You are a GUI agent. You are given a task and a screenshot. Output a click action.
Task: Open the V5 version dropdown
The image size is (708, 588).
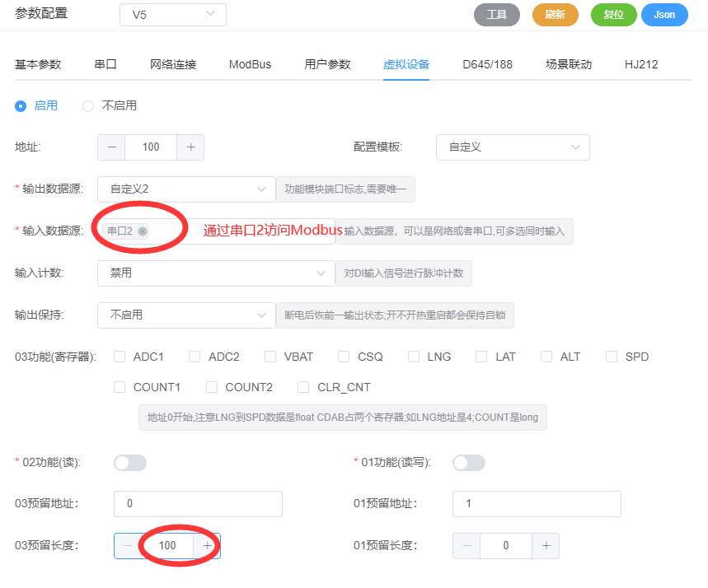coord(173,15)
